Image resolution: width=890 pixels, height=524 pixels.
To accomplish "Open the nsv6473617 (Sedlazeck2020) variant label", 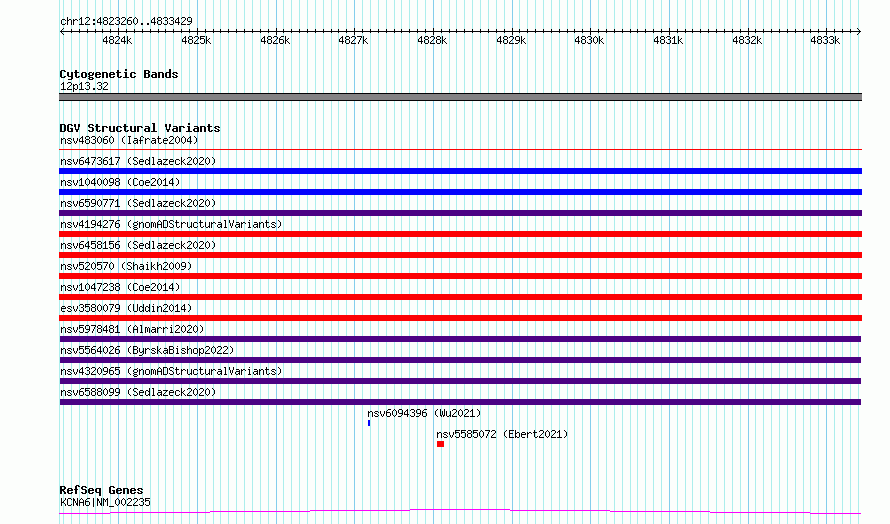I will click(x=138, y=161).
